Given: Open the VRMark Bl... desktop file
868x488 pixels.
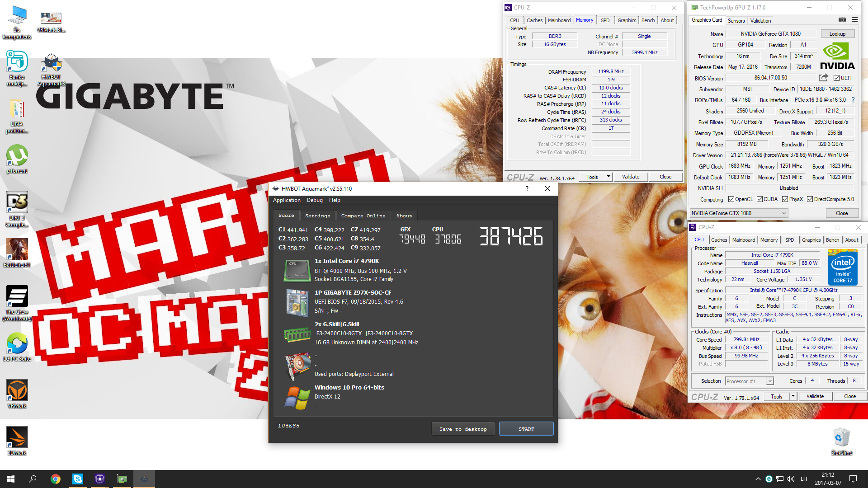Looking at the screenshot, I should tap(51, 22).
